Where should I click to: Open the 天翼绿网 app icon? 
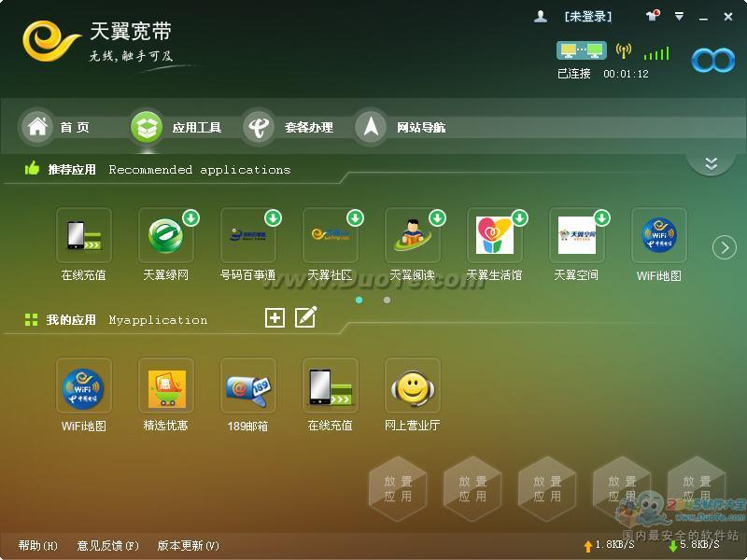tap(166, 235)
